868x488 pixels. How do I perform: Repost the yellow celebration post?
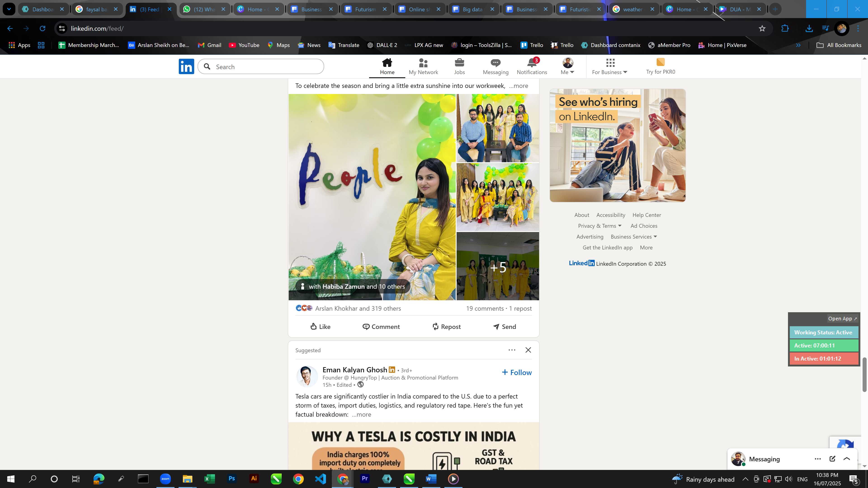click(x=446, y=326)
